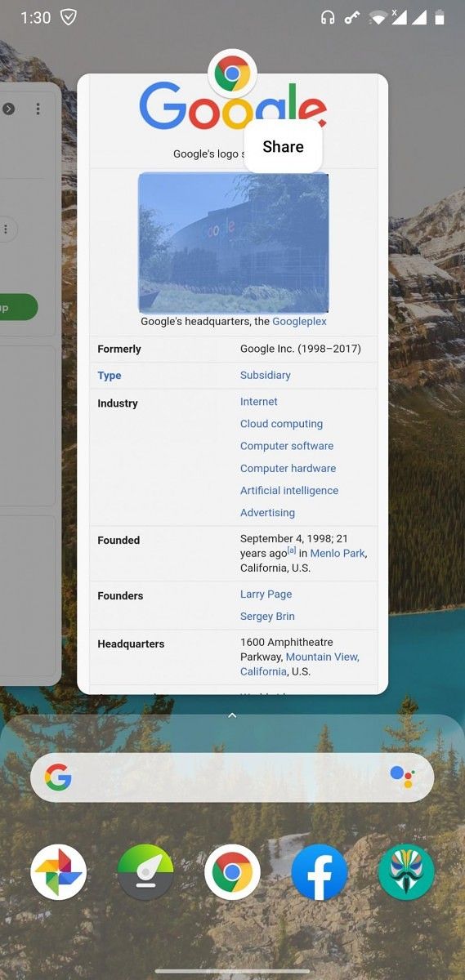Tap the shield icon next to the clock
This screenshot has height=980, width=465.
[69, 17]
